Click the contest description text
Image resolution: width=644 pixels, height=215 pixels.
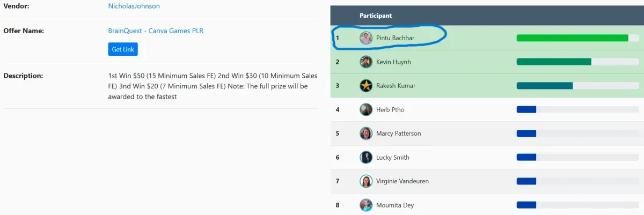coord(213,86)
